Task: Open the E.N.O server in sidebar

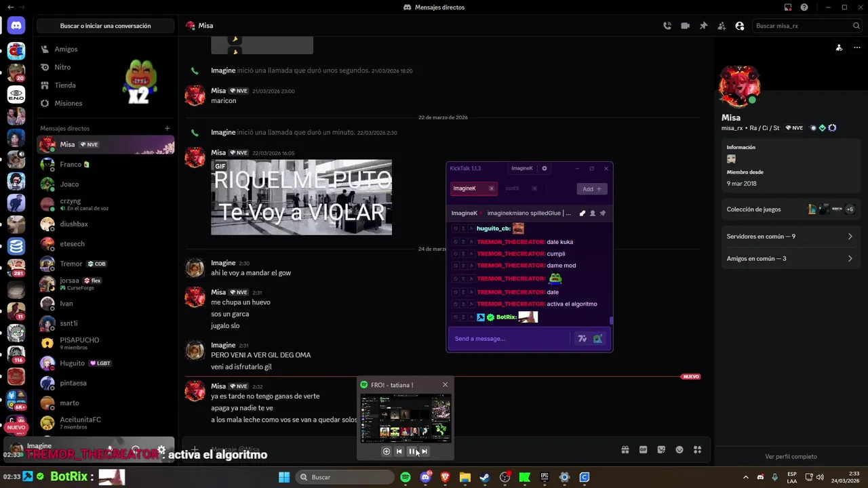Action: 16,94
